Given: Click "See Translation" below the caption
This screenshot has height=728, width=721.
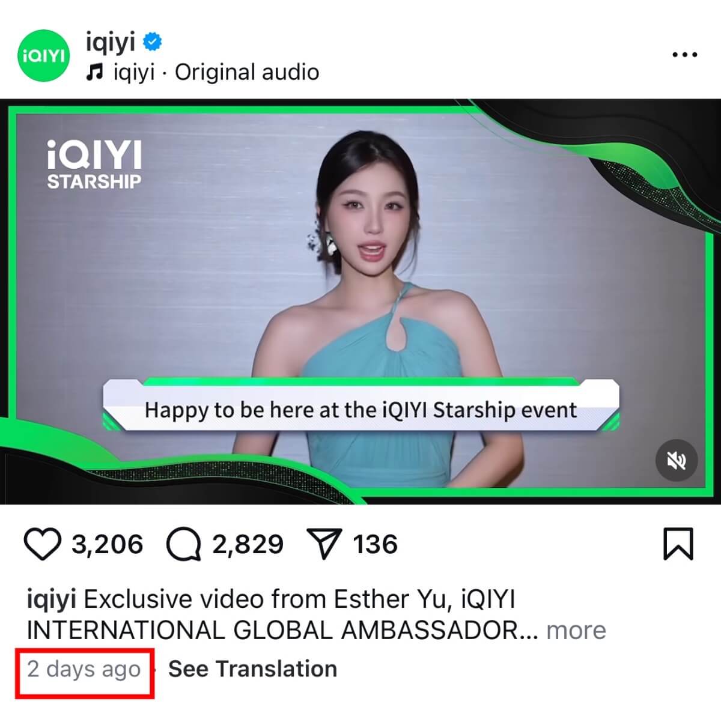Looking at the screenshot, I should [x=252, y=669].
